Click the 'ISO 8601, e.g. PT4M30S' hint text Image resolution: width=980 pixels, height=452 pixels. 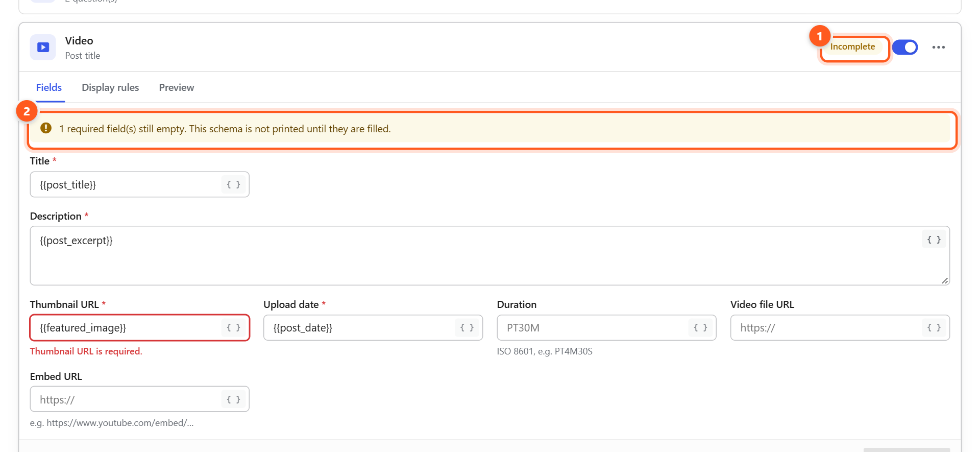(x=545, y=351)
